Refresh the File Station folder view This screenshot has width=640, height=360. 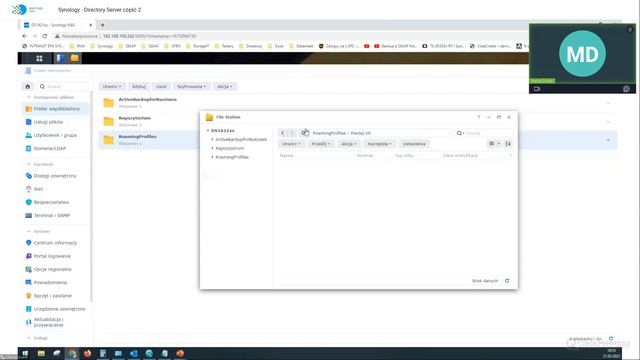tap(304, 133)
